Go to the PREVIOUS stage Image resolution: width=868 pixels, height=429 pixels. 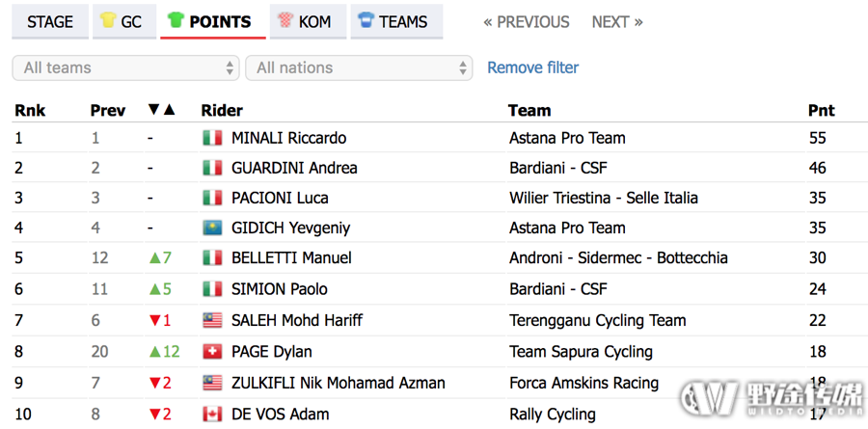pos(526,21)
